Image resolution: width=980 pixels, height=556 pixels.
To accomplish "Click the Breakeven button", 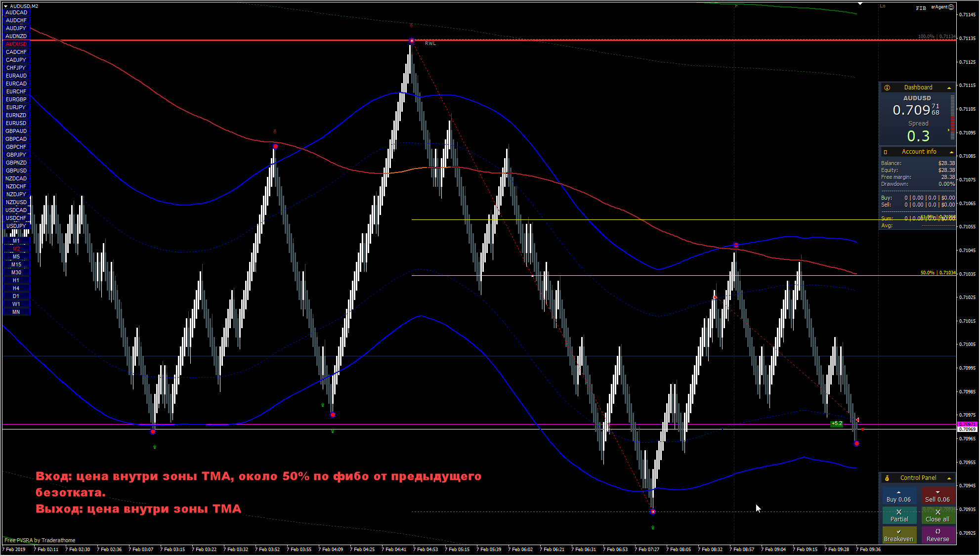I will [x=899, y=535].
